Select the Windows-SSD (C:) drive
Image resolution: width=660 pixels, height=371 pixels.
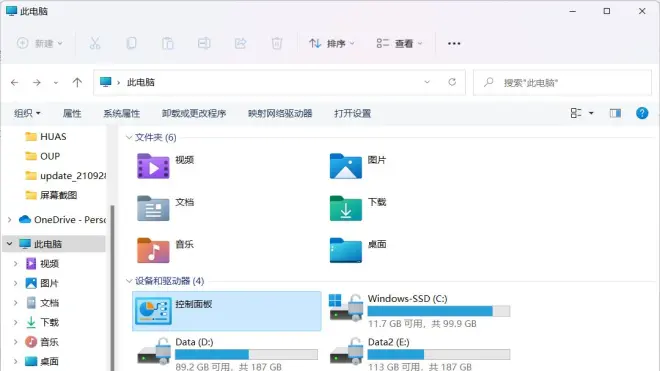420,311
